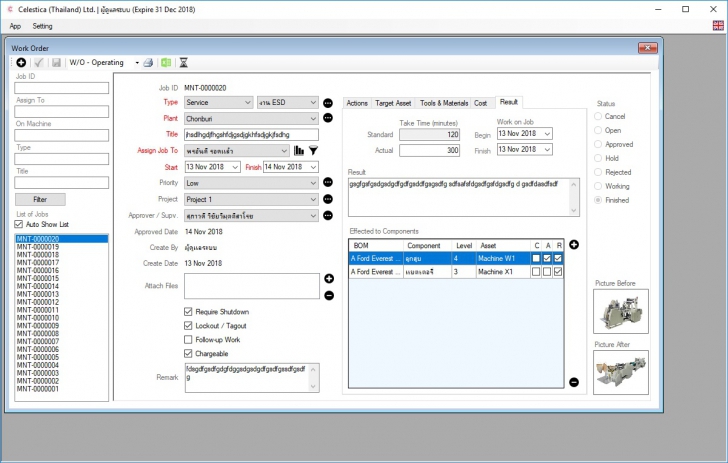Enable the Follow-up Work checkbox

click(x=189, y=340)
